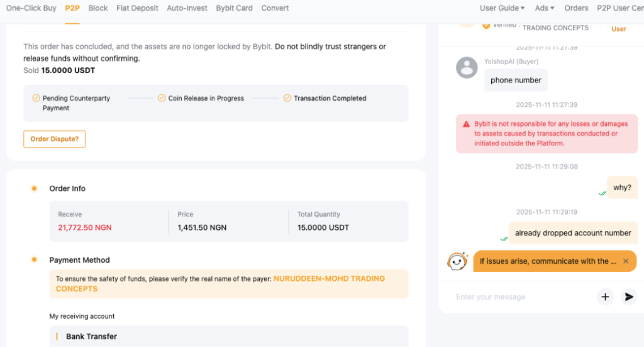
Task: Click the Enter your message field
Action: [x=521, y=297]
